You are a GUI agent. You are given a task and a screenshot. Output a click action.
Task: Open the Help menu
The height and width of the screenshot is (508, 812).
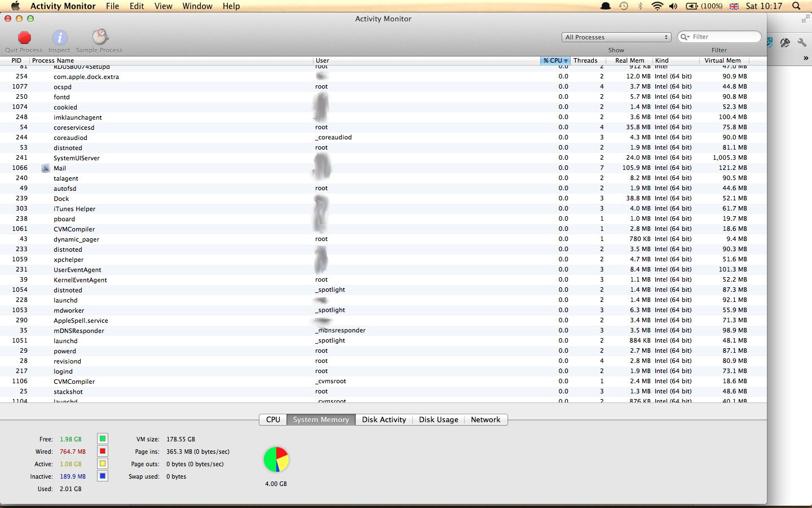click(231, 6)
